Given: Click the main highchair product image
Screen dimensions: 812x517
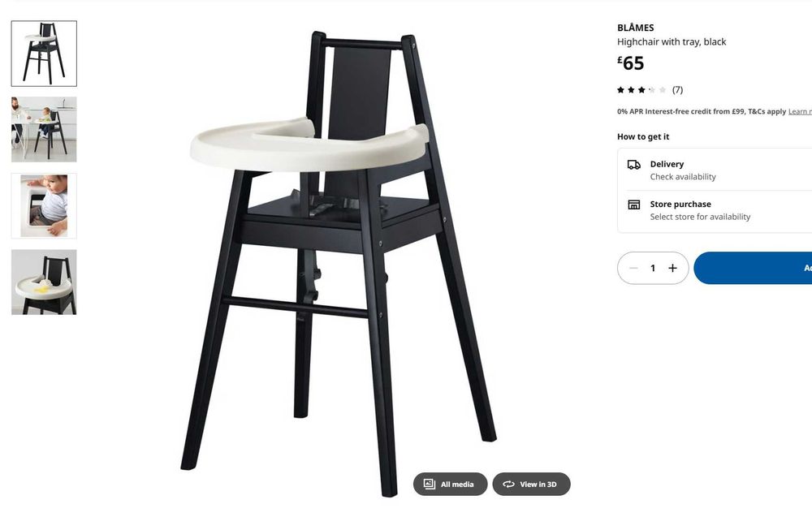Looking at the screenshot, I should click(339, 264).
